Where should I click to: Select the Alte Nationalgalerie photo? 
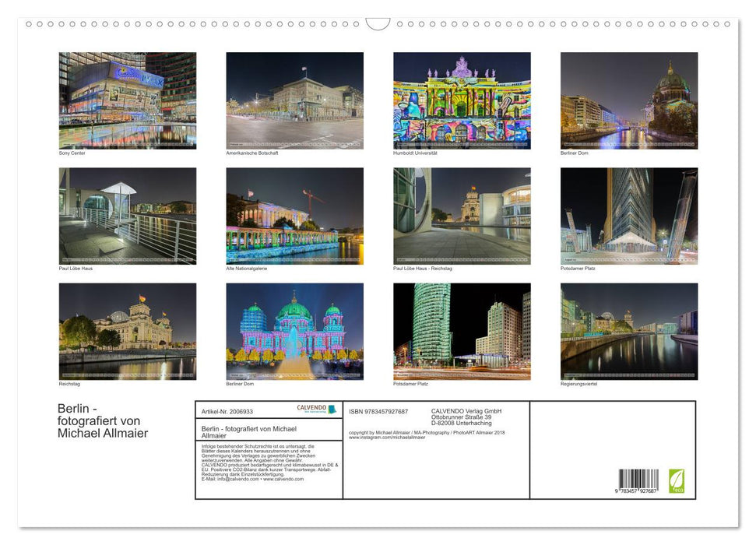pyautogui.click(x=294, y=216)
